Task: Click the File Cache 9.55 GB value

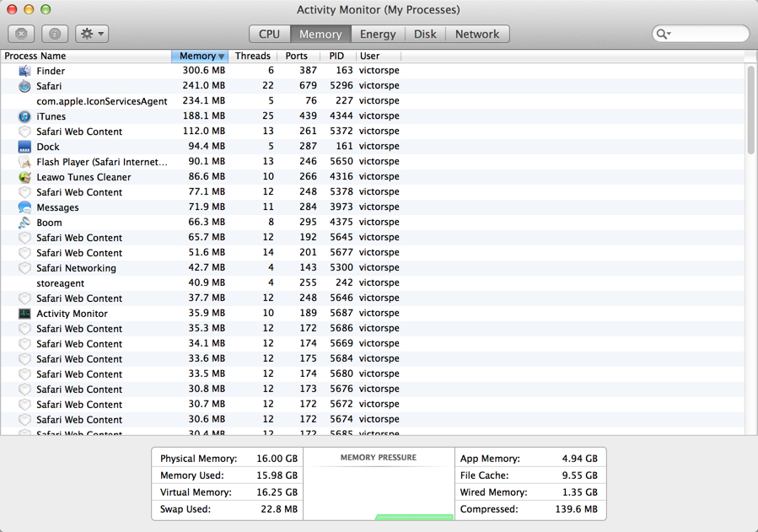Action: tap(579, 476)
